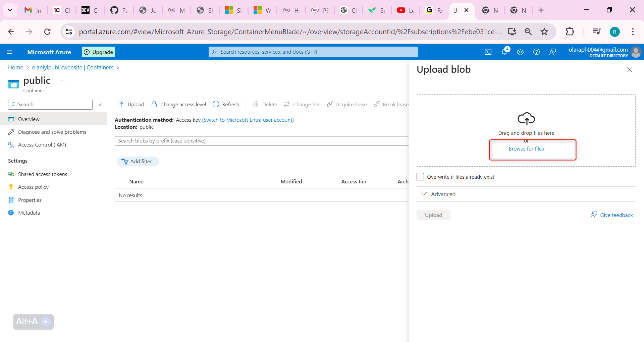Switch to the Gmail inbox tab
Image resolution: width=644 pixels, height=342 pixels.
[x=33, y=10]
